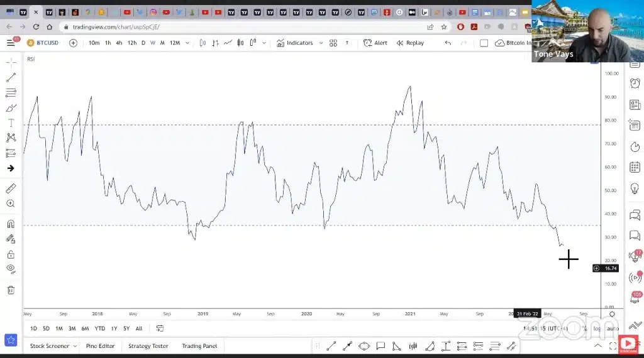Click the redo arrow in top toolbar
Image resolution: width=644 pixels, height=358 pixels.
pos(464,43)
